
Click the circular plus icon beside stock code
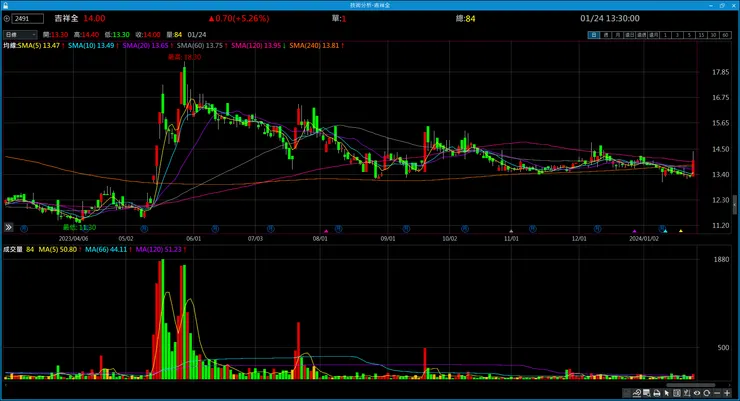tap(7, 18)
